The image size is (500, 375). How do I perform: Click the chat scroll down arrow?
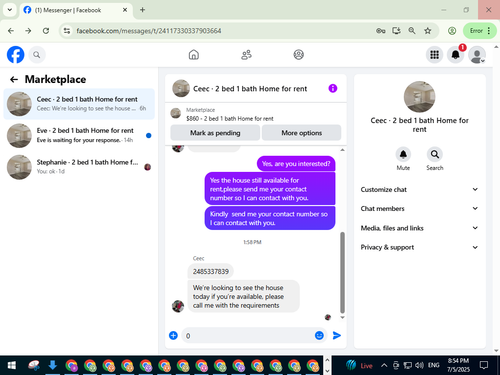coord(342,317)
